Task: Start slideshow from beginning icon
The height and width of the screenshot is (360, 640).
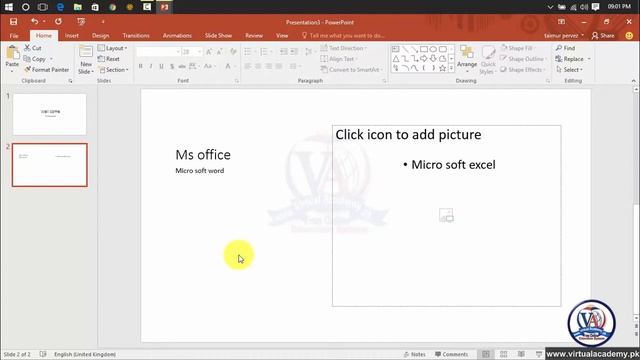Action: [81, 22]
